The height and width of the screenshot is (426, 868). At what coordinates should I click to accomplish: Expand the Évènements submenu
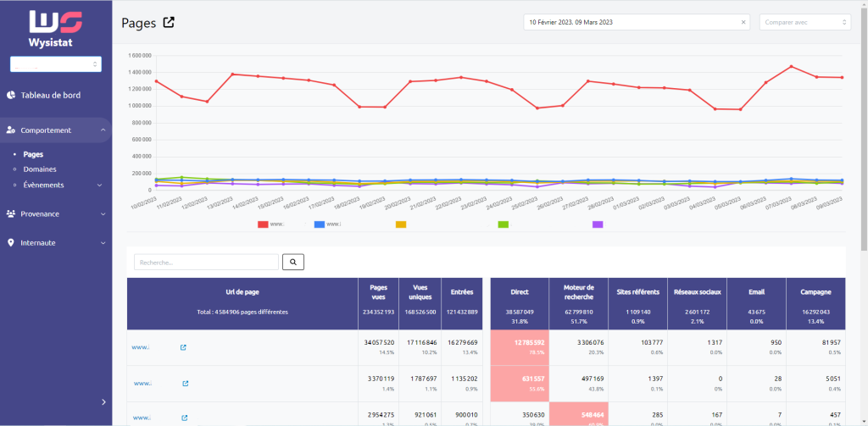pyautogui.click(x=99, y=185)
